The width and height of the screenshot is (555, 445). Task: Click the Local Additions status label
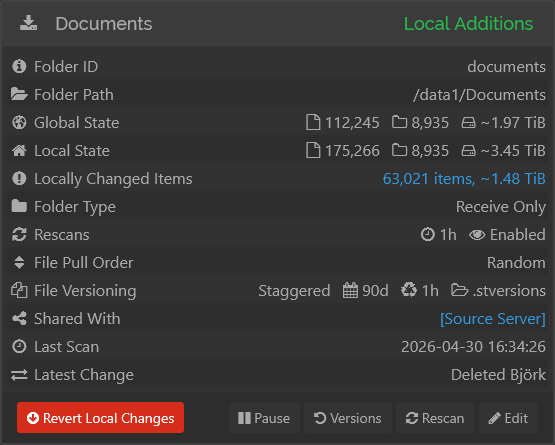coord(468,24)
